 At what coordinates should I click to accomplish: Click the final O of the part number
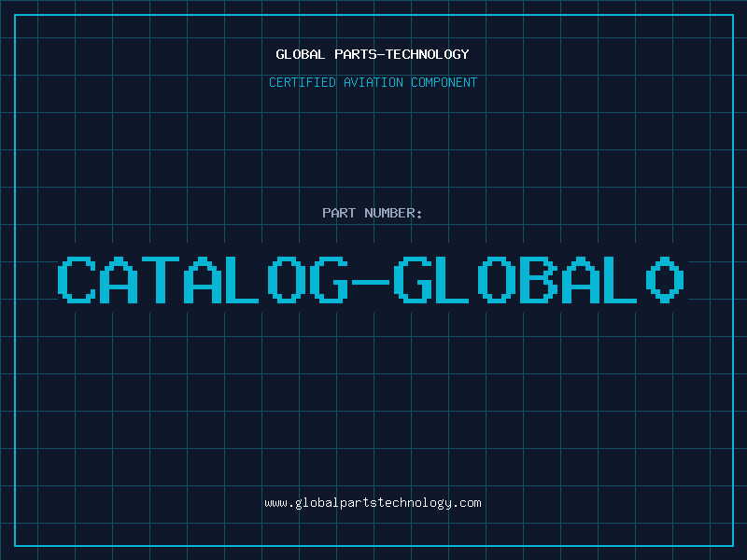[x=666, y=280]
